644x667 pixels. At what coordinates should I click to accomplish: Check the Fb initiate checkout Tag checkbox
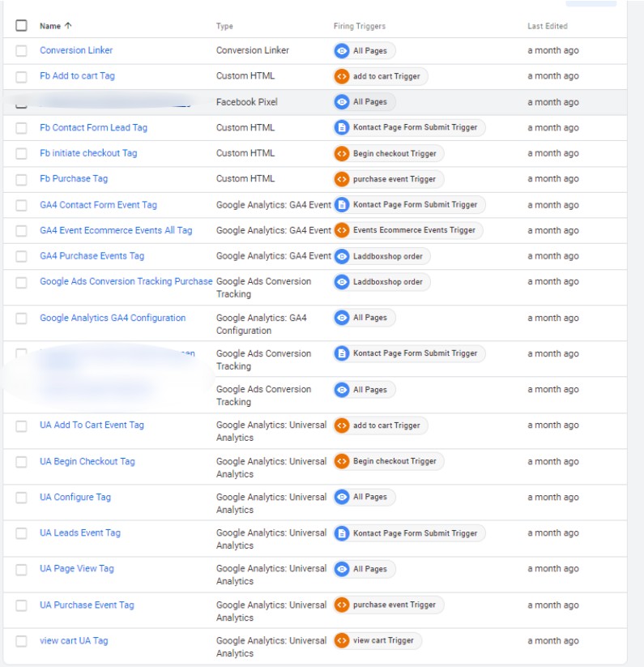coord(21,153)
